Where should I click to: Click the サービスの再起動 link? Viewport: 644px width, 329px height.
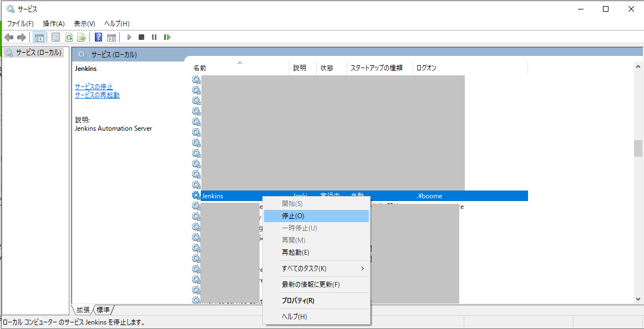pyautogui.click(x=97, y=95)
